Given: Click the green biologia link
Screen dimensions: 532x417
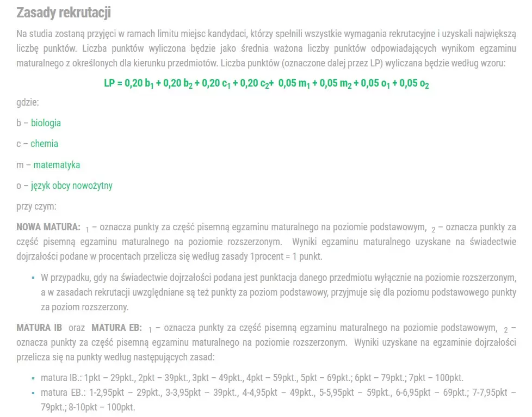Looking at the screenshot, I should (x=46, y=123).
